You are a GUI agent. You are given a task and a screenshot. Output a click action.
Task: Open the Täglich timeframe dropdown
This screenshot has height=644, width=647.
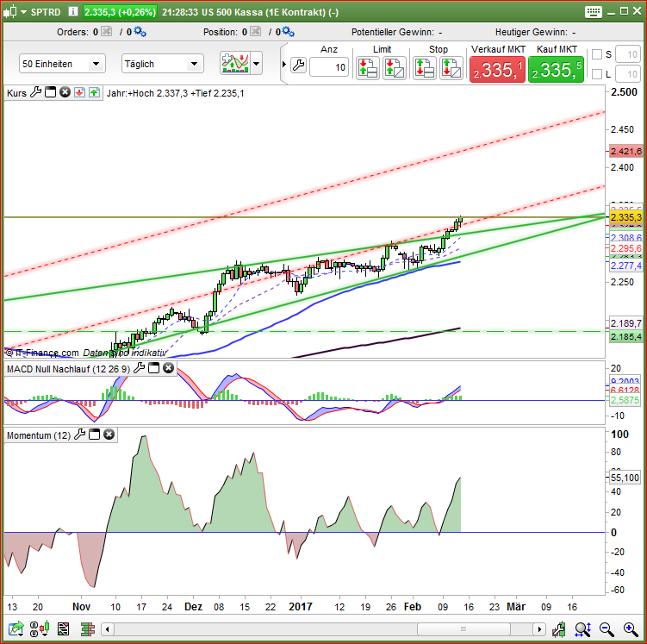pyautogui.click(x=163, y=64)
